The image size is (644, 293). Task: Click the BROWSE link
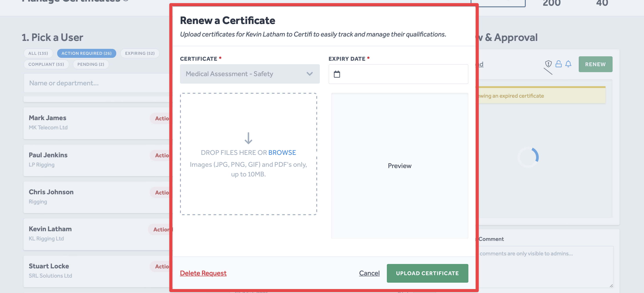[282, 152]
